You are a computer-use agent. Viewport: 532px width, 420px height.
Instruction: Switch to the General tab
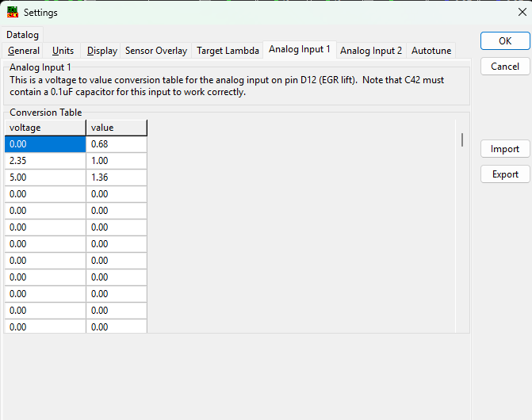click(24, 51)
